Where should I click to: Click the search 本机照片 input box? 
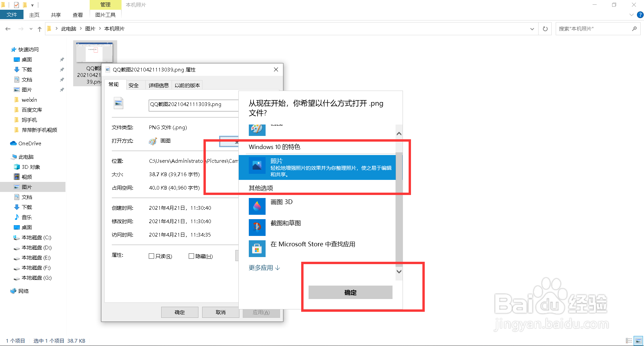(x=593, y=29)
